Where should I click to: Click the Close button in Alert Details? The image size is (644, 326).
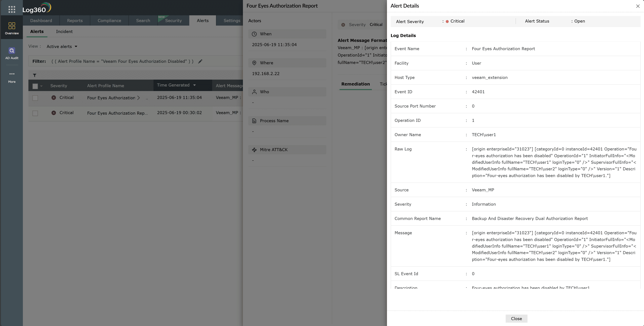(516, 318)
